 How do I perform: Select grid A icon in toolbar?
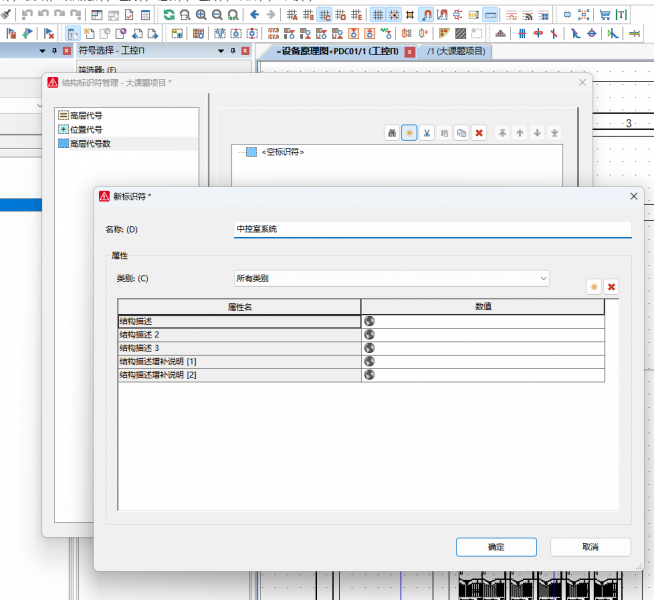tap(292, 15)
